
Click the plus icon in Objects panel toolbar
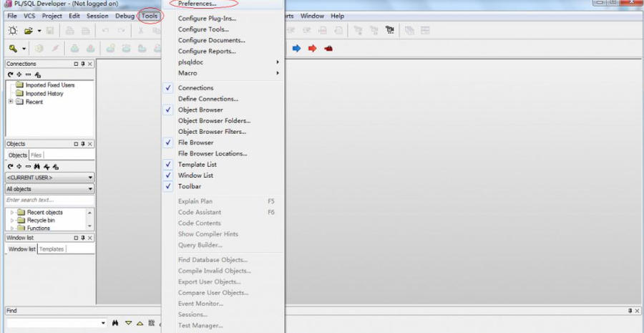[19, 166]
